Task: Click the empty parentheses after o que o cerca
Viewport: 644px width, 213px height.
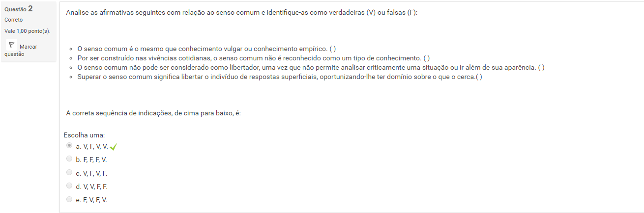Action: 479,77
